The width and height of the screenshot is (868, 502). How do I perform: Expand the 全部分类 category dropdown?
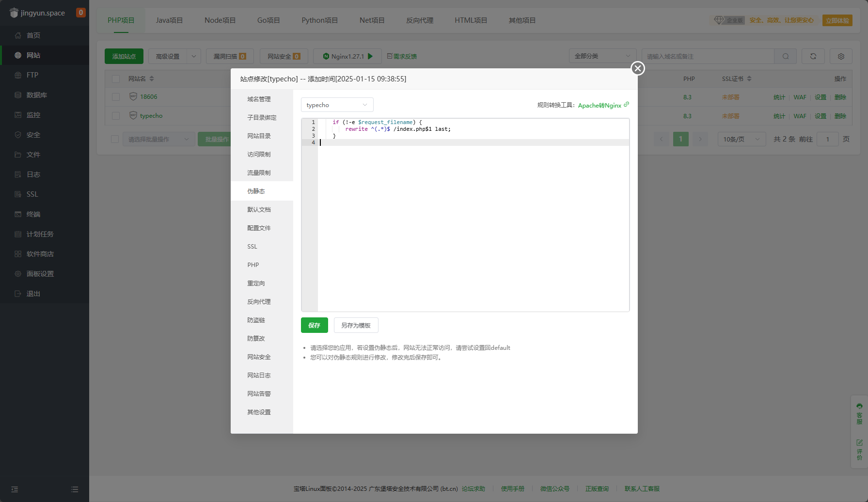[x=602, y=56]
